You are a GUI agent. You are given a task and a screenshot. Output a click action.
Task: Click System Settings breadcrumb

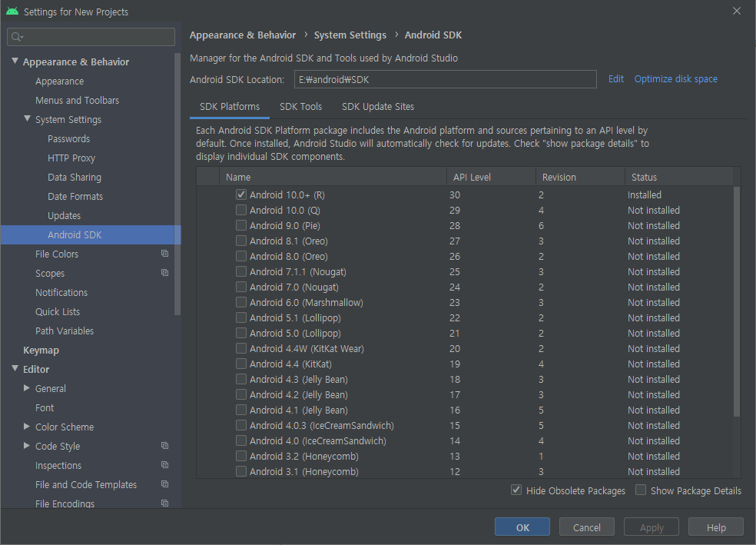[350, 35]
